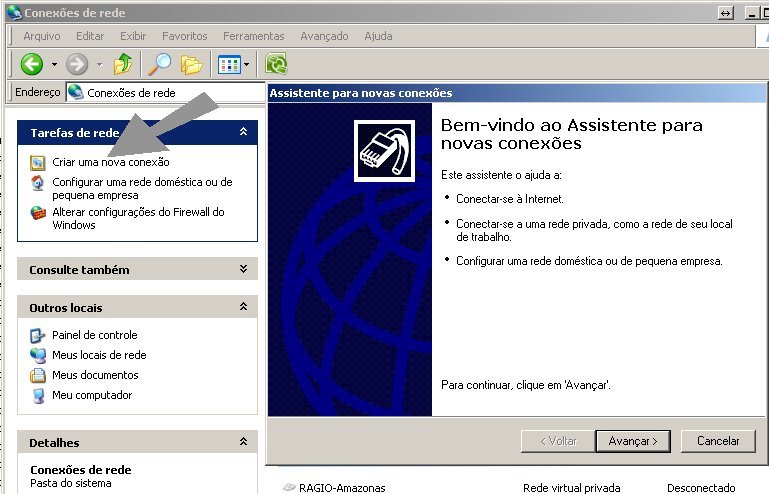Open the Ferramentas menu
The image size is (769, 494).
click(254, 36)
